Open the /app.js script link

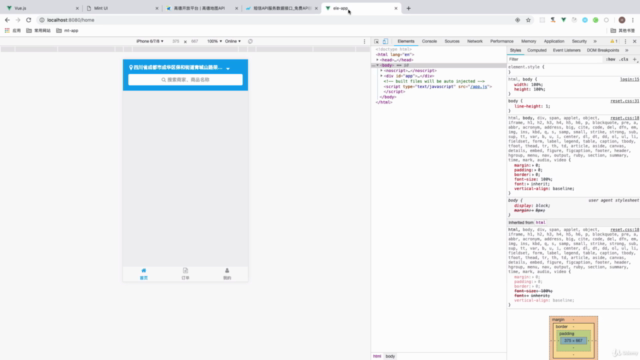tap(479, 87)
